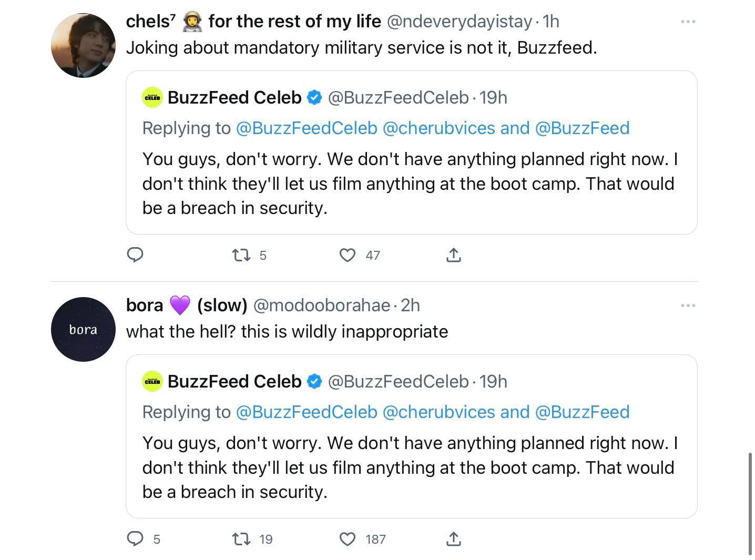755x560 pixels.
Task: Like chels' tweet with 47 likes
Action: tap(347, 256)
